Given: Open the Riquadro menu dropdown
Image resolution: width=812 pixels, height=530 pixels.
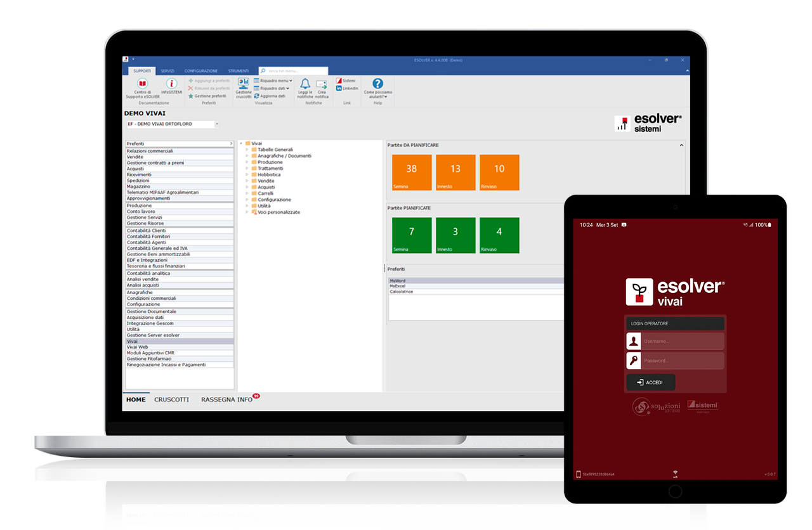Looking at the screenshot, I should [x=272, y=81].
